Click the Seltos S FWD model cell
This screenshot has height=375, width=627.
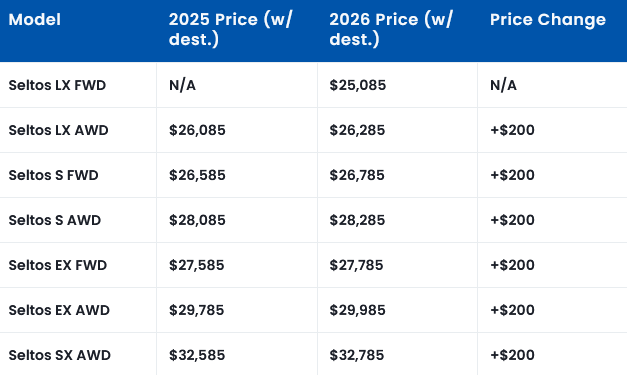pos(54,175)
